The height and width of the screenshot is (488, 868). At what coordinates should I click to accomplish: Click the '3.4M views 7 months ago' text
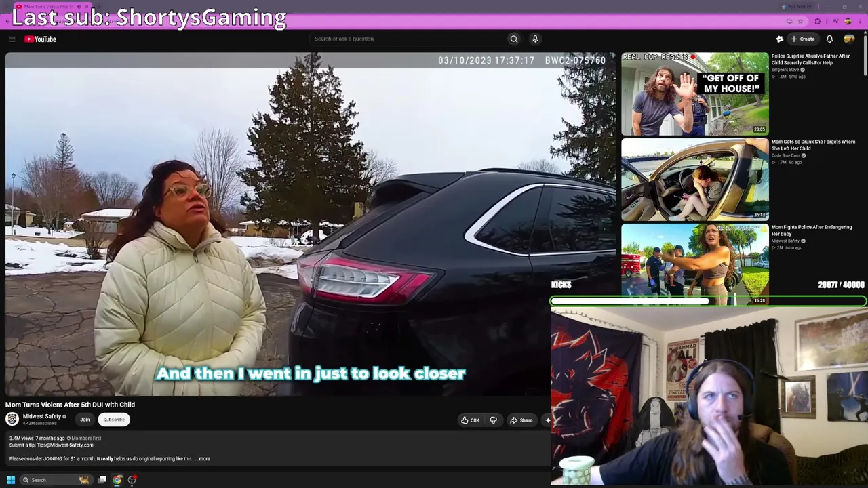[x=36, y=439]
